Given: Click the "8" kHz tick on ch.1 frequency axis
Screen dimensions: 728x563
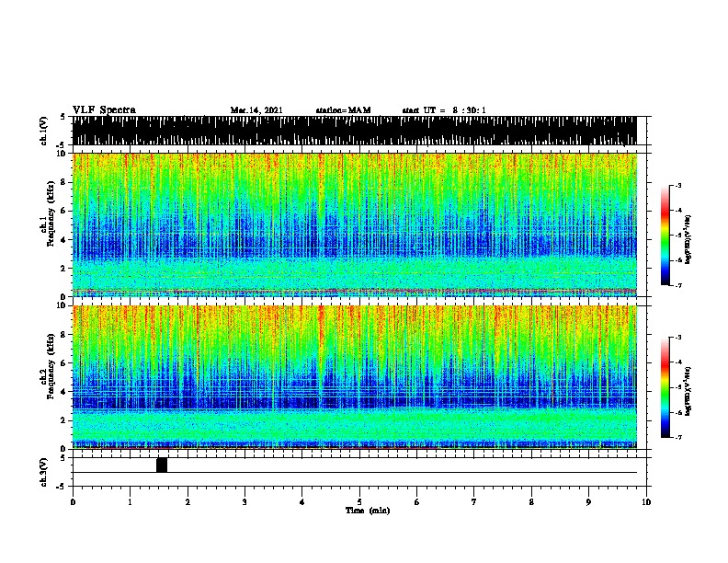Looking at the screenshot, I should tap(63, 182).
